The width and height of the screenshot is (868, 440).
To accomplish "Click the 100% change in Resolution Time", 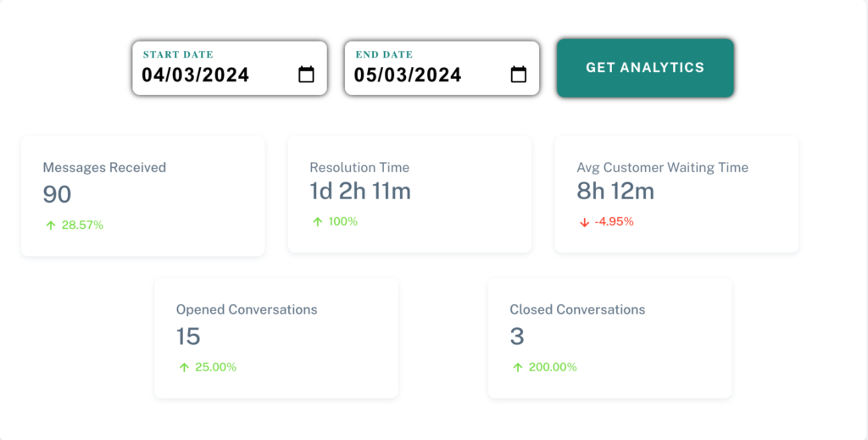I will (343, 221).
